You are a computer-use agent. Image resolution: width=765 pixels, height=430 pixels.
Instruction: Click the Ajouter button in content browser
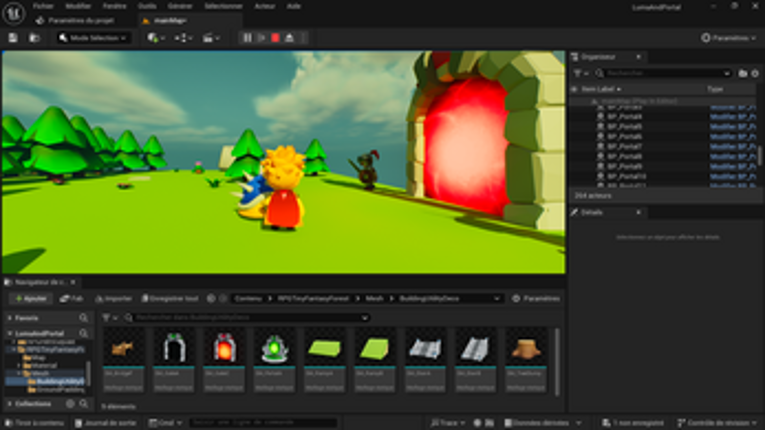click(x=31, y=299)
